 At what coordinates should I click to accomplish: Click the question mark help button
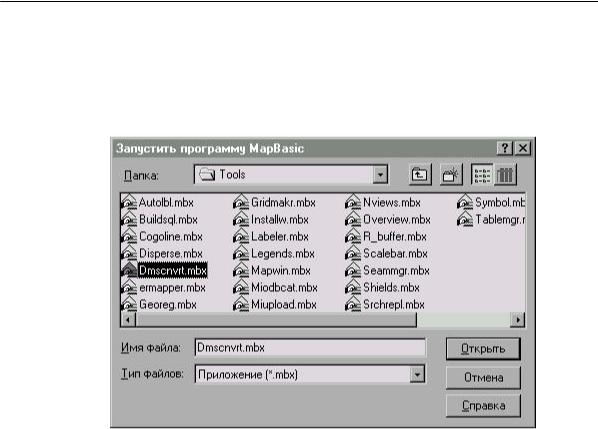click(505, 148)
